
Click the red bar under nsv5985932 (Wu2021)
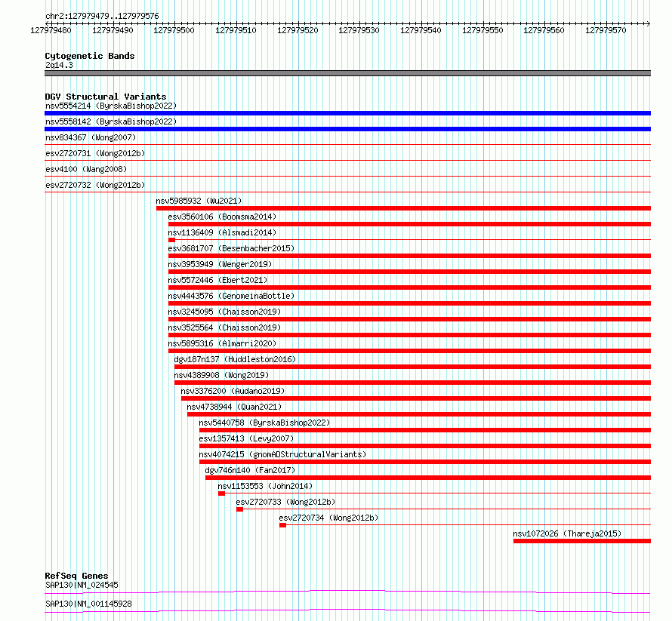pos(403,208)
